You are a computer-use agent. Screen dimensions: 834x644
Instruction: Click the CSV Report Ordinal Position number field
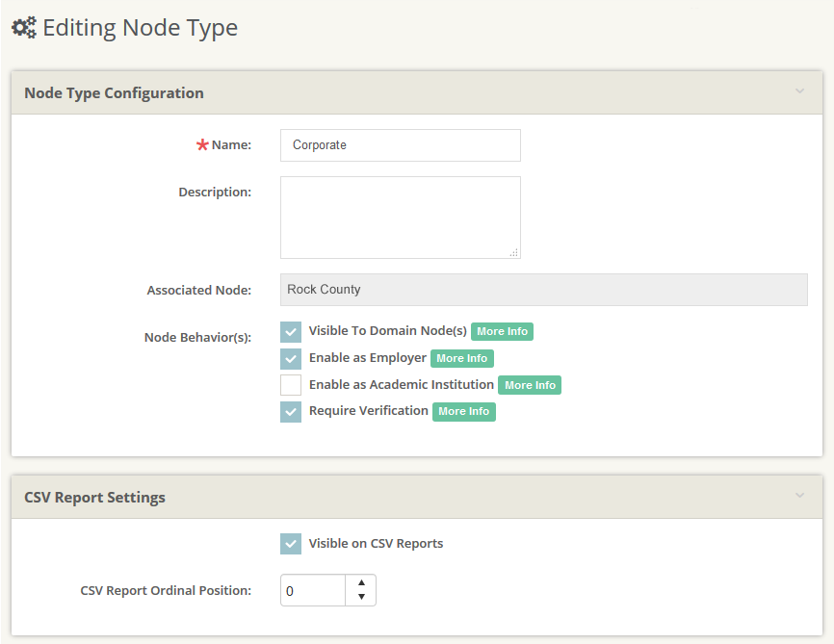pos(313,589)
